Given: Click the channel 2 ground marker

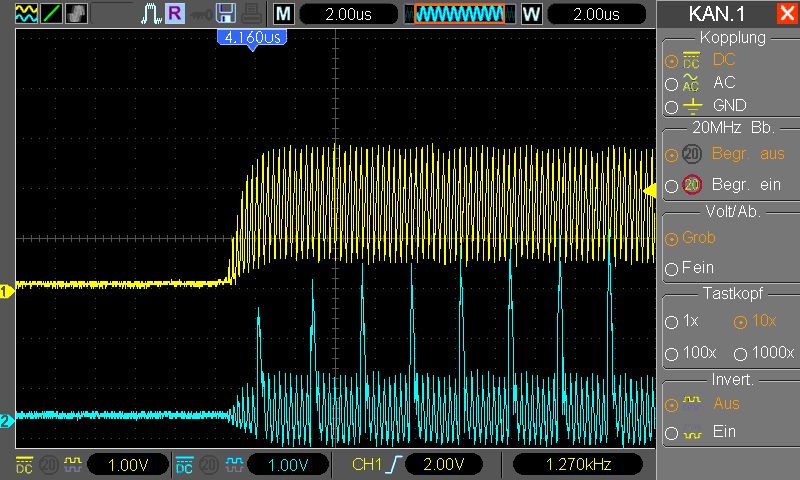Looking at the screenshot, I should coord(6,421).
